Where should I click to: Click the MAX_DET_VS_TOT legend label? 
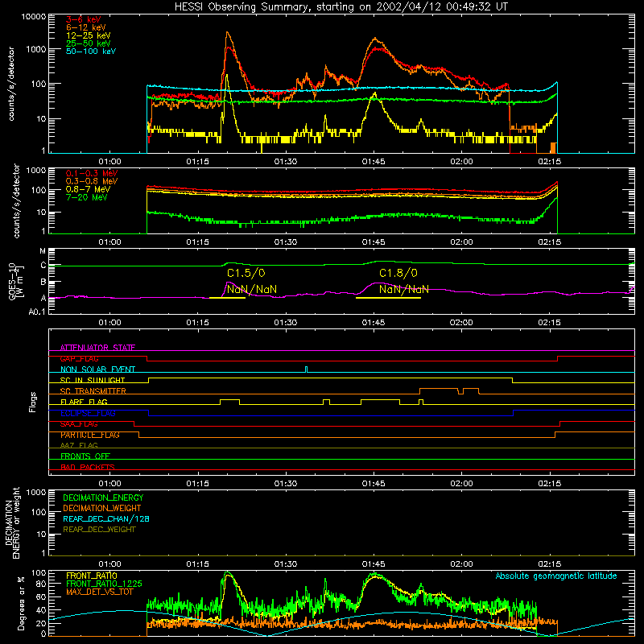(x=99, y=592)
